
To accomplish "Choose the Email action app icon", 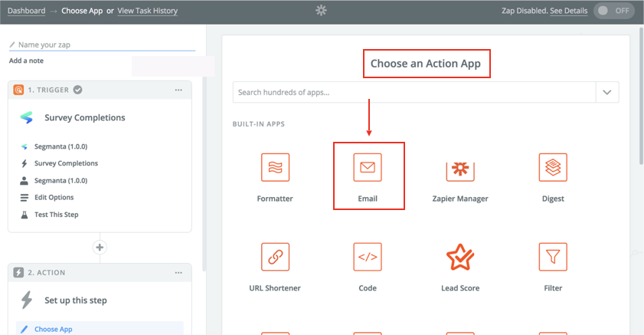I will pos(368,167).
